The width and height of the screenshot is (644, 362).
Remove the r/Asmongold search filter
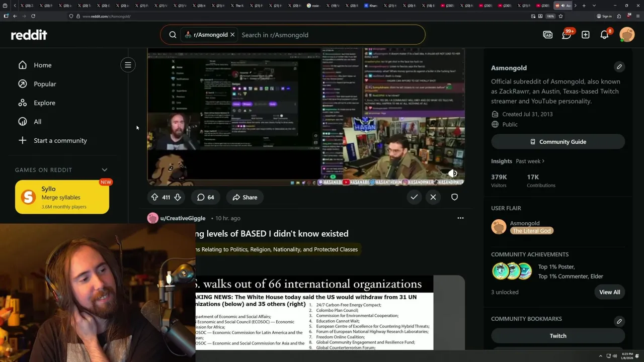click(x=232, y=35)
